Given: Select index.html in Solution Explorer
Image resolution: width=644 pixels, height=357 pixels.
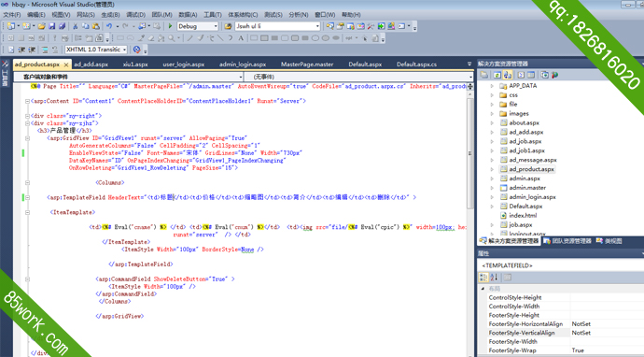Looking at the screenshot, I should coord(523,216).
